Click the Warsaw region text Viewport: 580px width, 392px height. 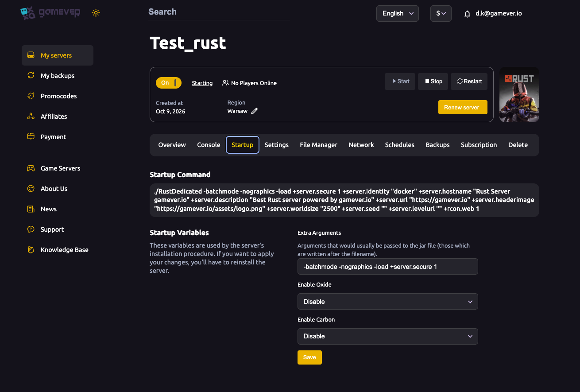pos(237,111)
